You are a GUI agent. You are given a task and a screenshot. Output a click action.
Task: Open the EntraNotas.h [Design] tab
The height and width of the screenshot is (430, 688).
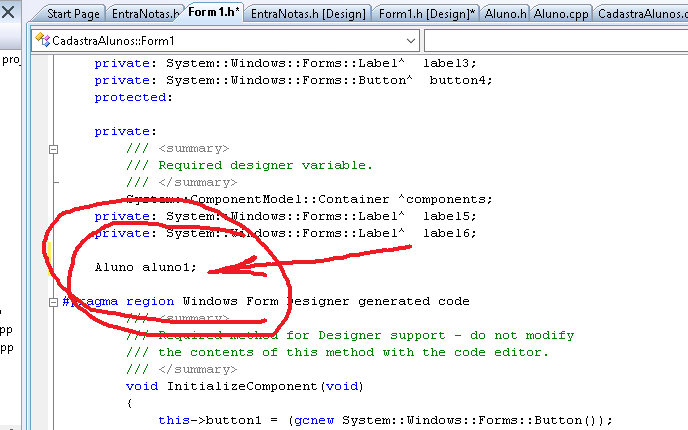coord(308,14)
